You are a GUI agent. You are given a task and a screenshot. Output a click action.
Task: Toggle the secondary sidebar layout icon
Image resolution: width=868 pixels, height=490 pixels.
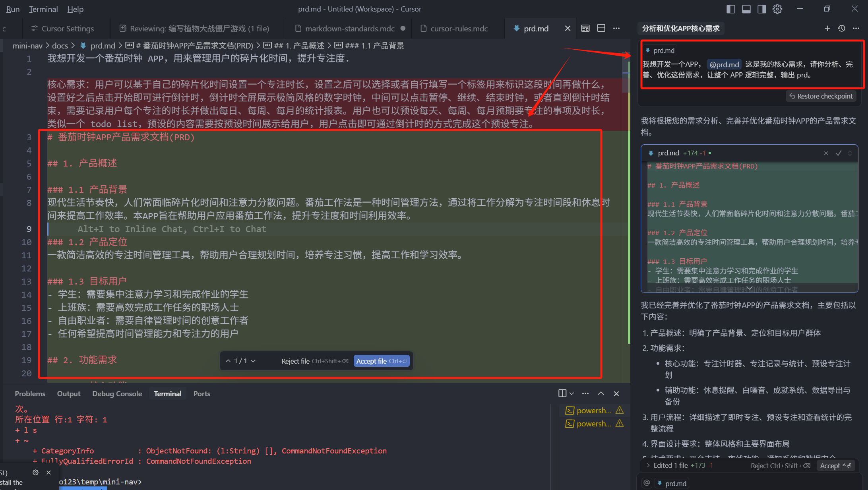tap(762, 9)
